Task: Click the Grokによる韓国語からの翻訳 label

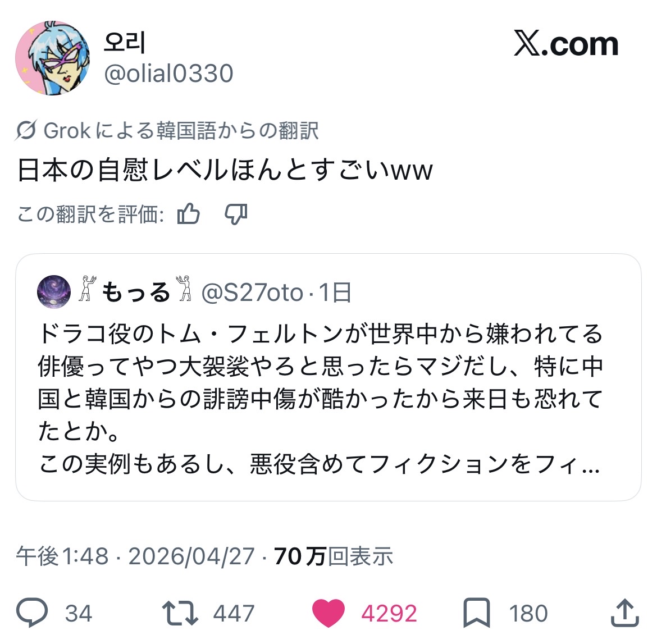Action: (181, 130)
